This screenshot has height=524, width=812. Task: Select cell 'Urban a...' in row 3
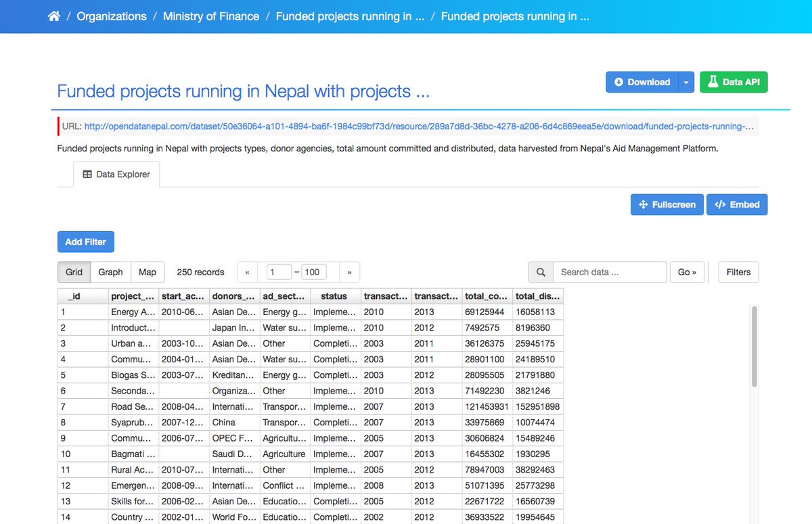(x=133, y=343)
